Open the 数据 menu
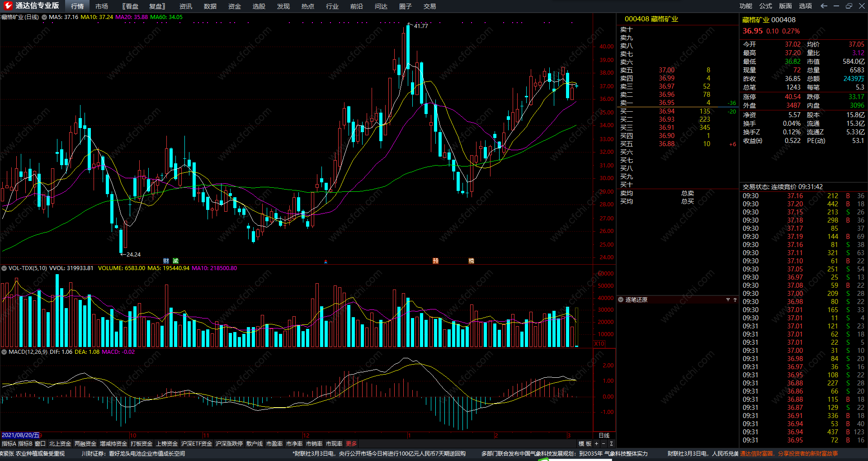Image resolution: width=868 pixels, height=461 pixels. (x=210, y=6)
